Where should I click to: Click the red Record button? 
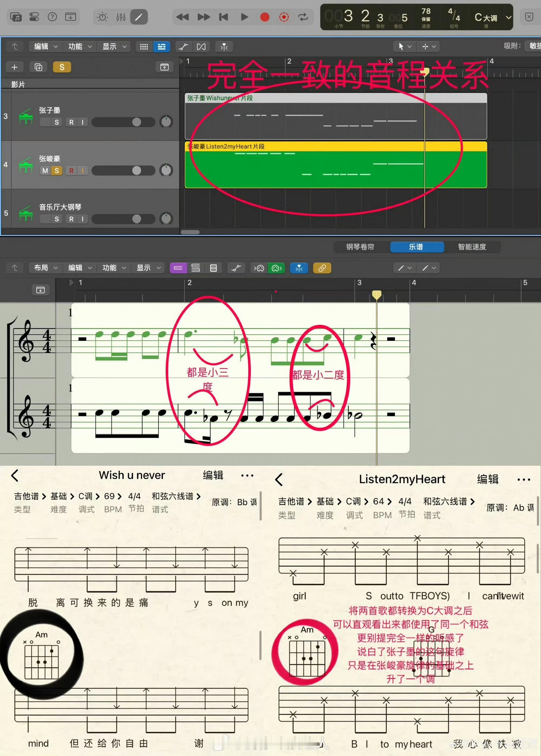[265, 17]
